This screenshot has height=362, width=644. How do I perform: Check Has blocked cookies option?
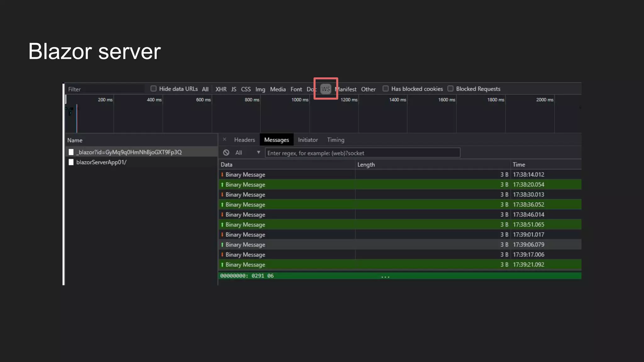386,89
